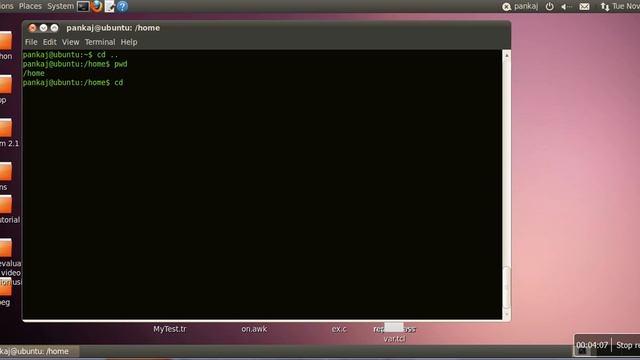Click the date clock showing Tue Nov
The image size is (640, 360).
[x=626, y=7]
